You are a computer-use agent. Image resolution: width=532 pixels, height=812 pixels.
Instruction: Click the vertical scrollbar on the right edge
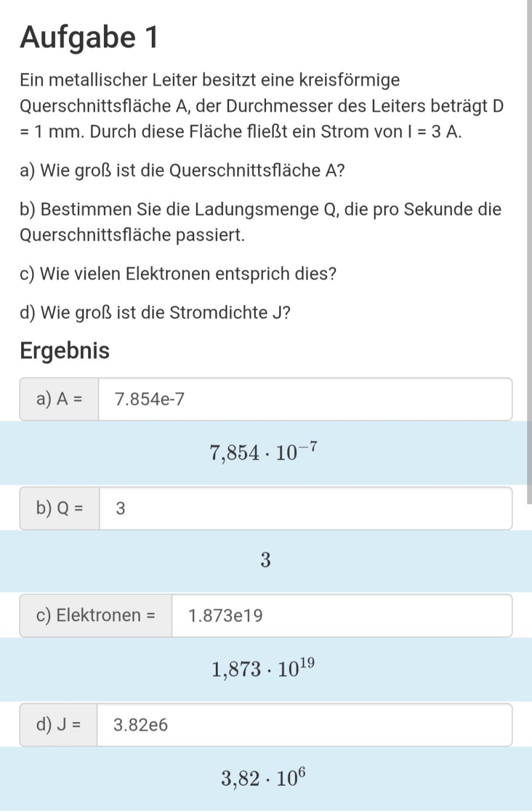coord(529,242)
